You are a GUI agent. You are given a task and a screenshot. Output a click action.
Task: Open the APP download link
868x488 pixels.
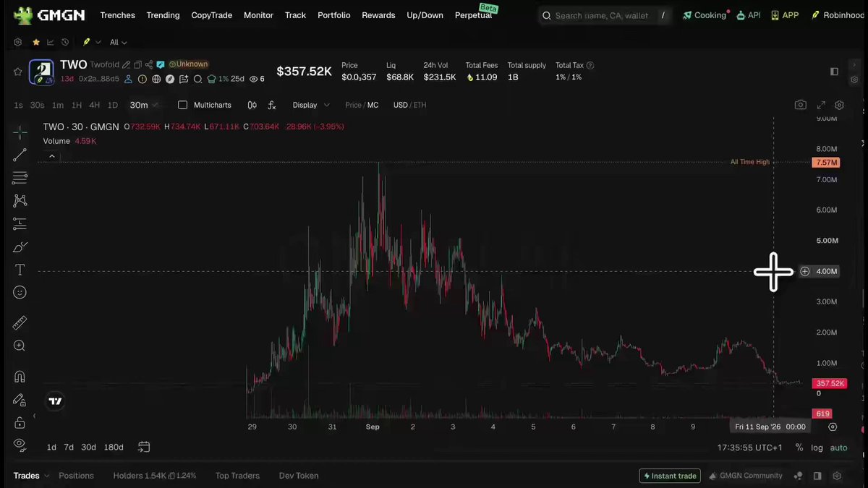pos(785,15)
